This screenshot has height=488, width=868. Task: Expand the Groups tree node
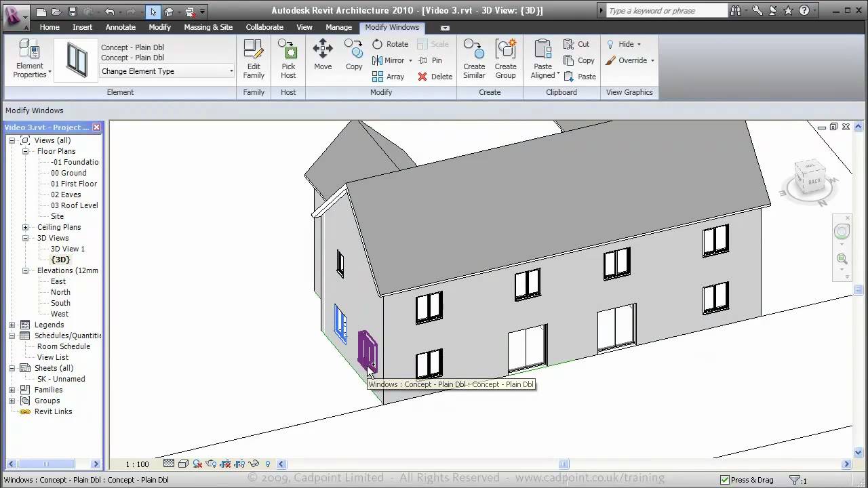(x=12, y=401)
